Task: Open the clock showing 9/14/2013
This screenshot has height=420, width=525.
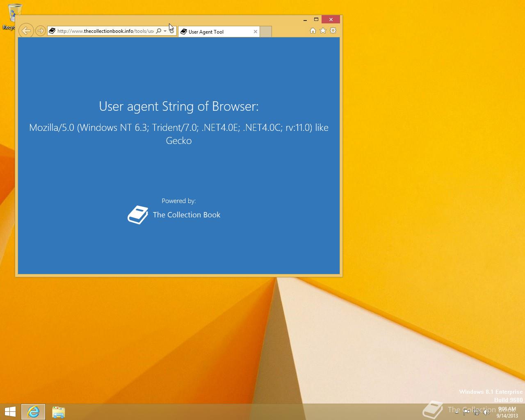Action: pyautogui.click(x=507, y=412)
